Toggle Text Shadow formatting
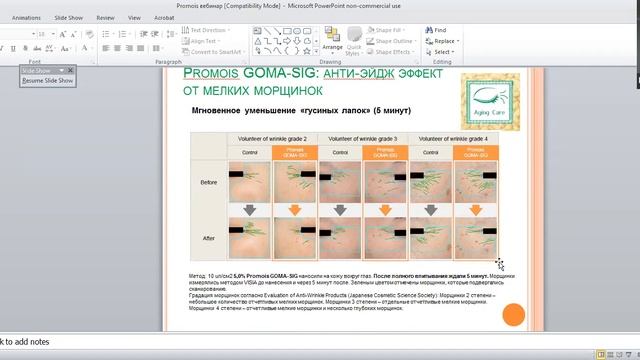 (x=25, y=49)
